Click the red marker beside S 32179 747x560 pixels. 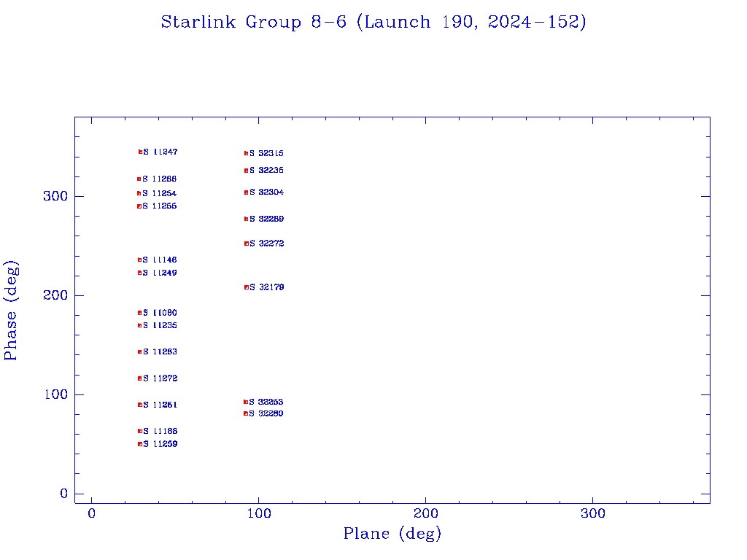(x=247, y=287)
